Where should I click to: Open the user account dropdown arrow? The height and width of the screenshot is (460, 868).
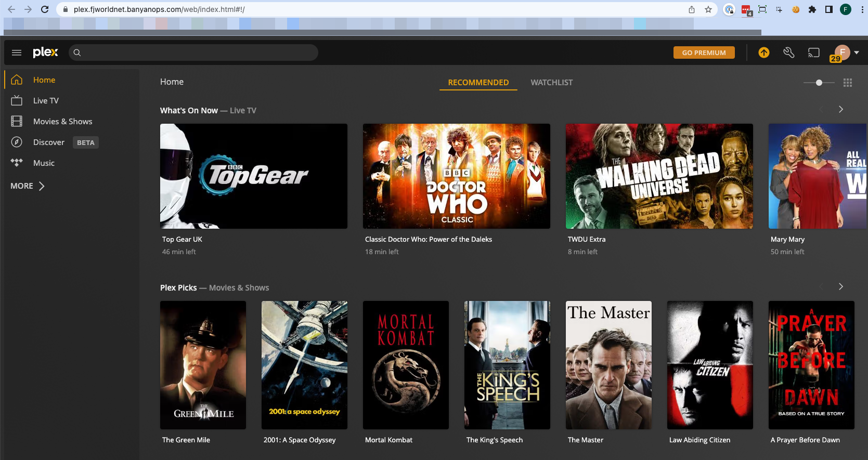tap(857, 52)
